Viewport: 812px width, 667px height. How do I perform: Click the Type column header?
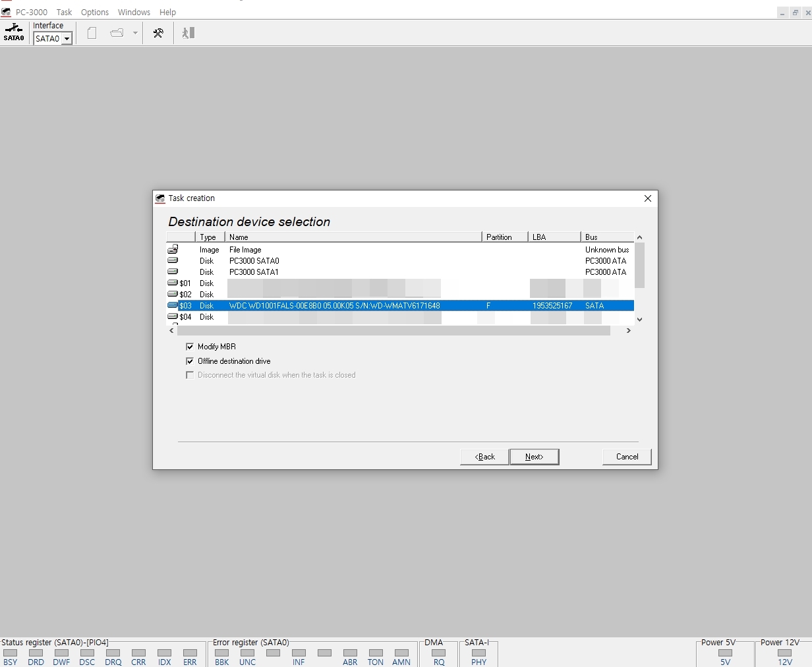click(210, 237)
